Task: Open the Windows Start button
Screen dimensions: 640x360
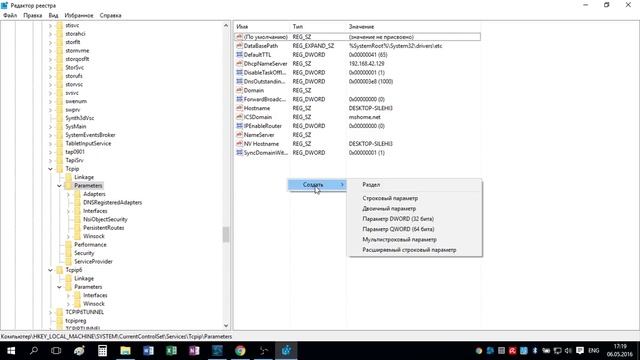Action: [11, 351]
